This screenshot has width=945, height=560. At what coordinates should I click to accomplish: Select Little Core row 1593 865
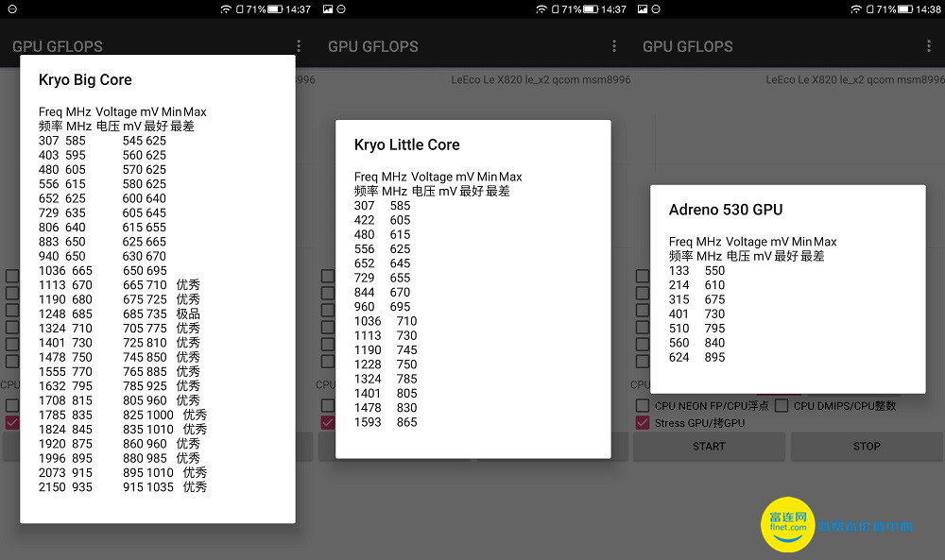click(386, 422)
